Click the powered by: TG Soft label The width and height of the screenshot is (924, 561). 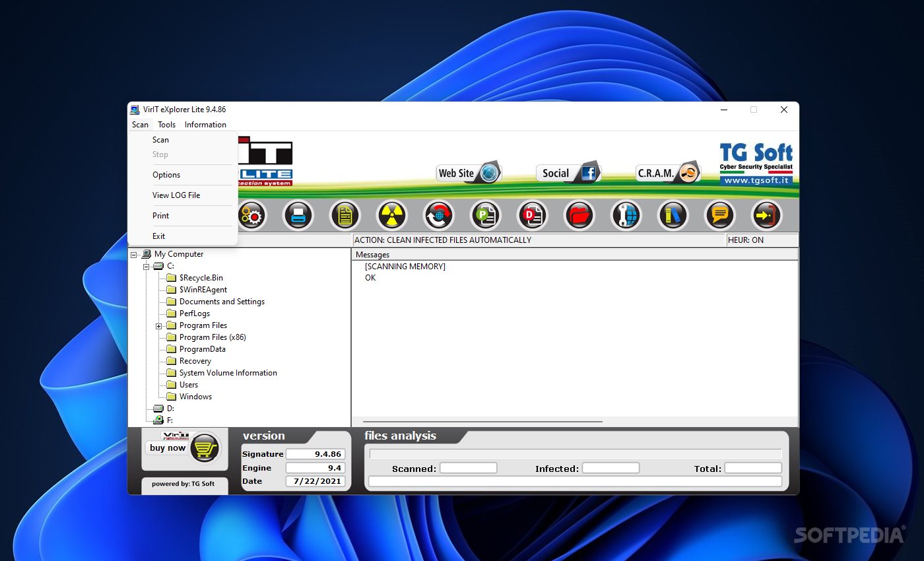(x=183, y=484)
